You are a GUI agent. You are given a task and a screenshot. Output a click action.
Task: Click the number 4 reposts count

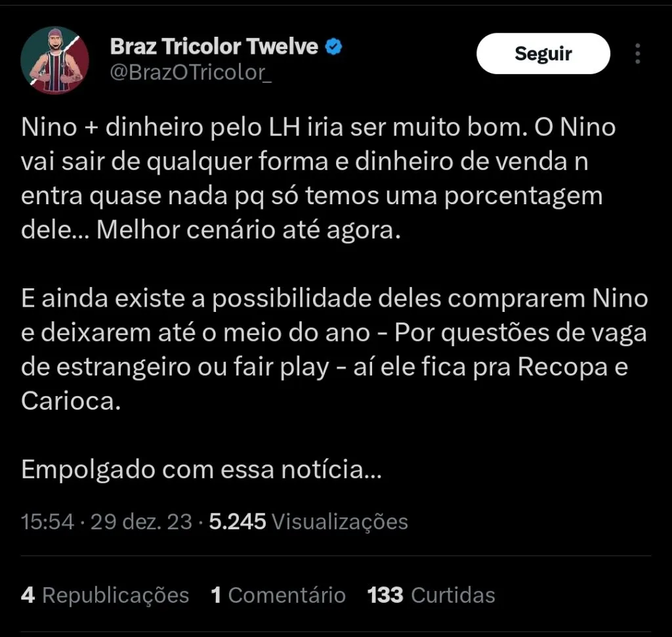point(28,596)
